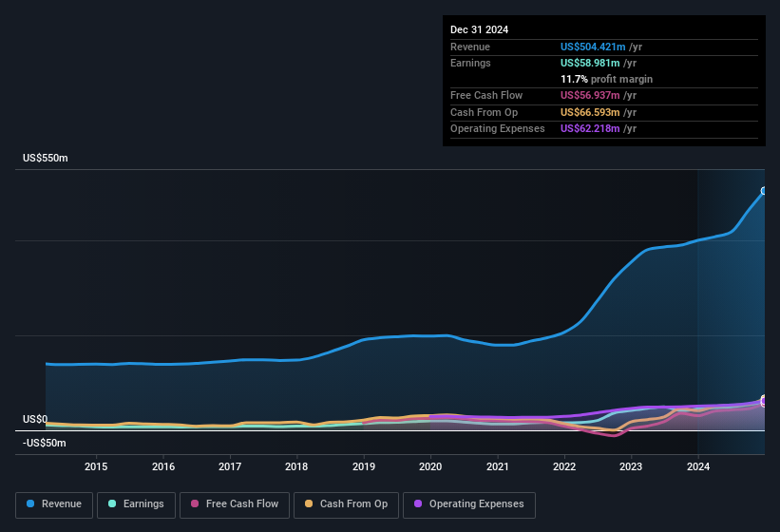Image resolution: width=780 pixels, height=532 pixels.
Task: Click the 2024 x-axis label
Action: click(698, 466)
